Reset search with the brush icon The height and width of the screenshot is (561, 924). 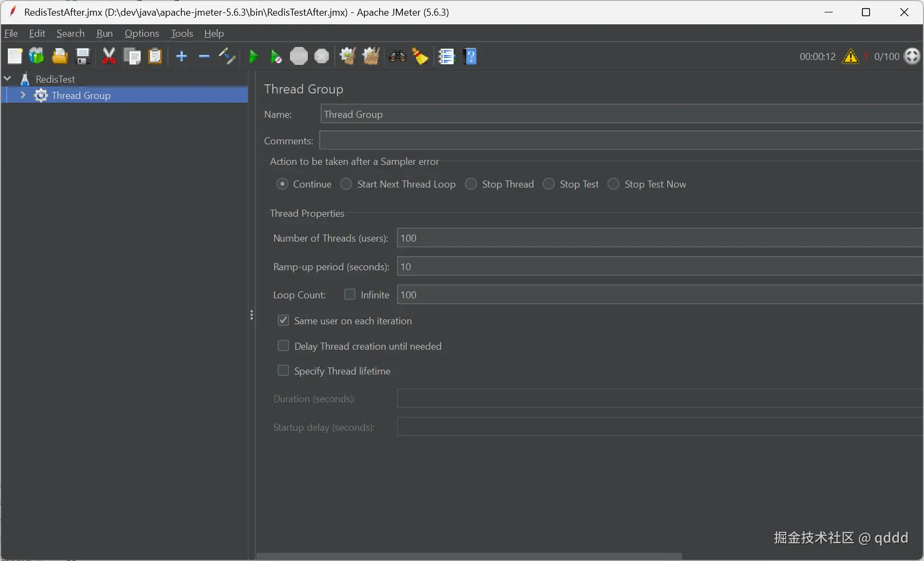pyautogui.click(x=420, y=56)
